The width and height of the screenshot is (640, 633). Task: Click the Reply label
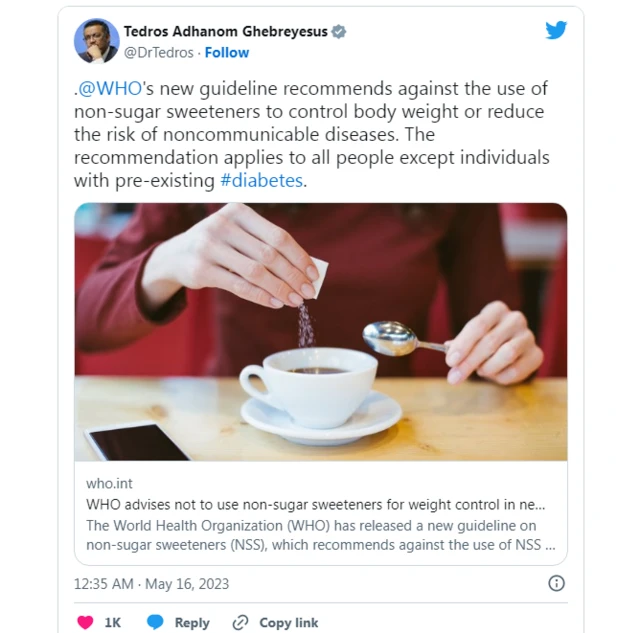(x=192, y=623)
